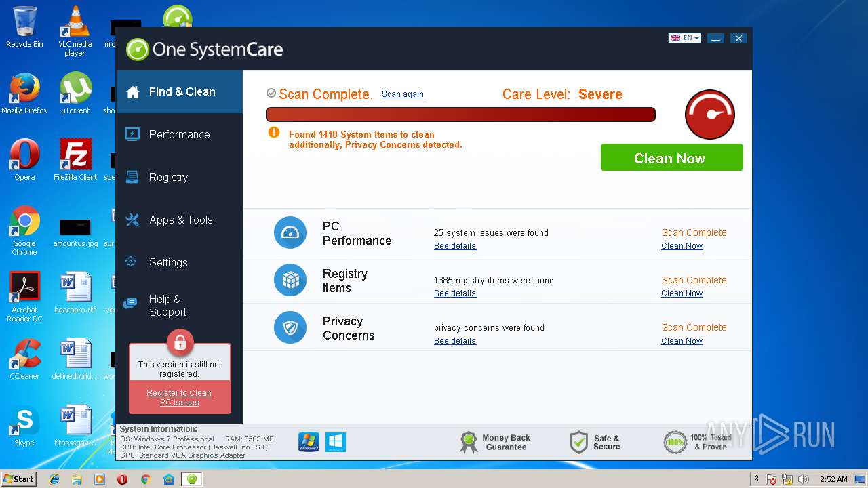868x488 pixels.
Task: Select the VLC media player desktop icon
Action: click(x=75, y=31)
